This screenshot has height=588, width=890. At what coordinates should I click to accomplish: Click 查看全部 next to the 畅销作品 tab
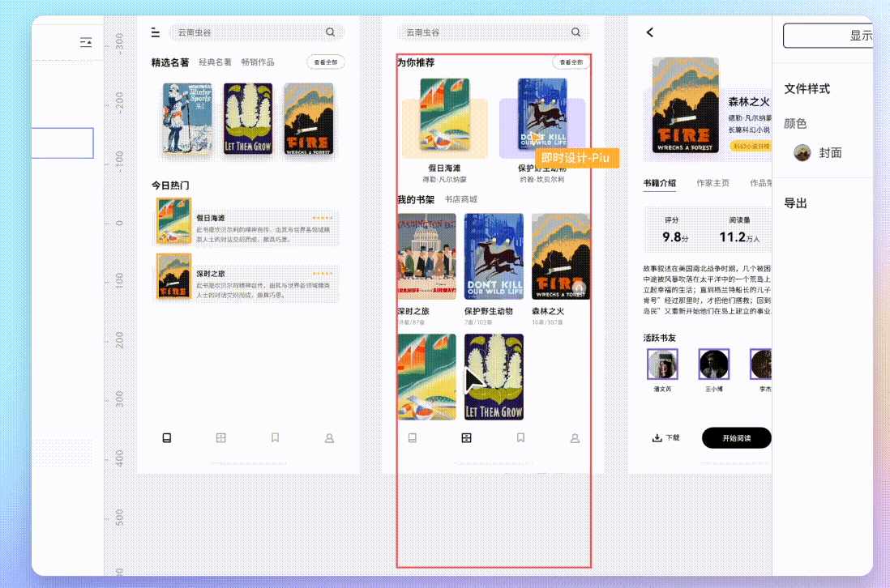tap(326, 62)
